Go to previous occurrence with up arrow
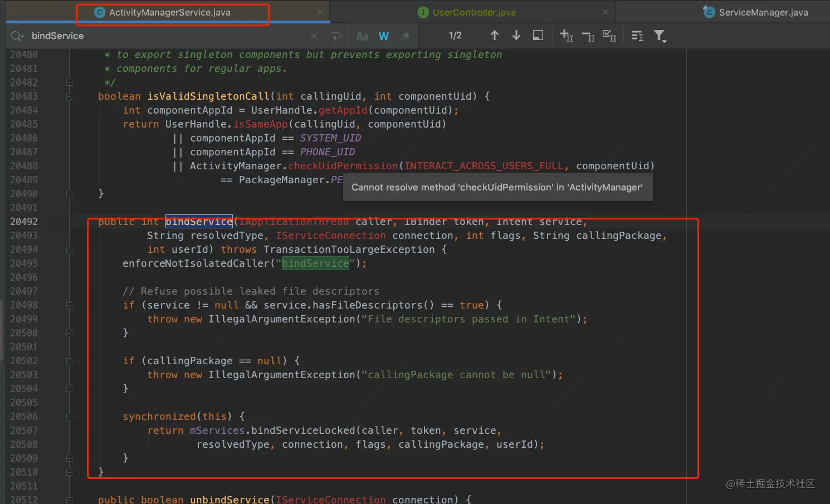Screen dimensions: 830x504 494,36
